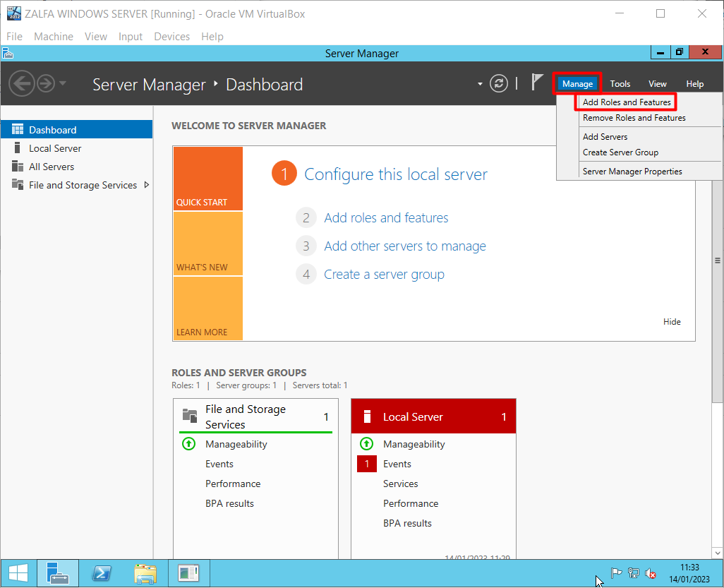
Task: Click Events under Local Server tile
Action: pos(397,464)
